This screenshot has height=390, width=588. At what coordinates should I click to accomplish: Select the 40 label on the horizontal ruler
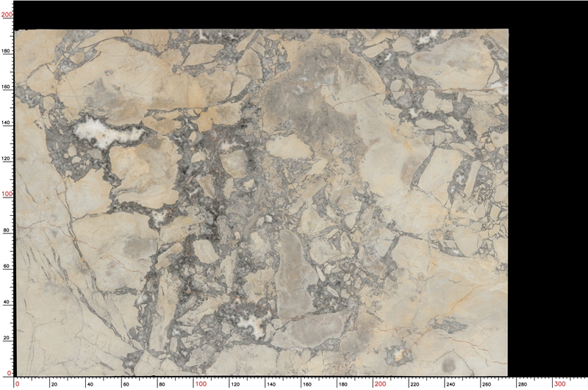click(90, 384)
